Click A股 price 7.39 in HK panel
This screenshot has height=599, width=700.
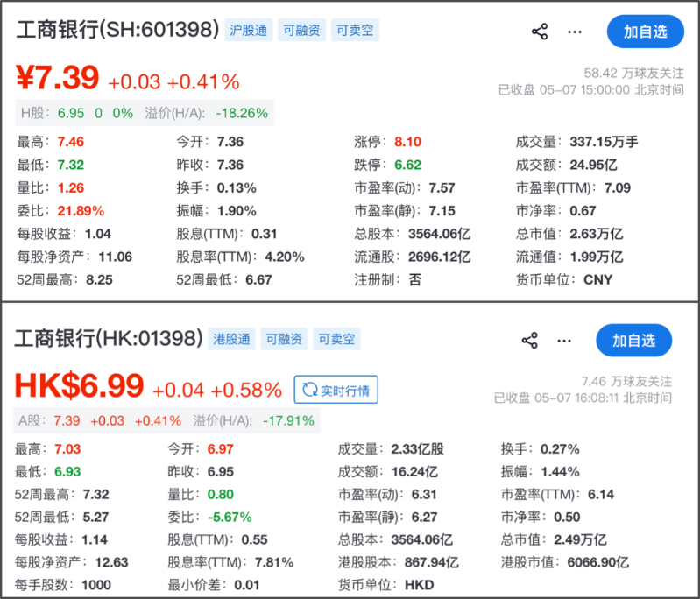click(67, 421)
